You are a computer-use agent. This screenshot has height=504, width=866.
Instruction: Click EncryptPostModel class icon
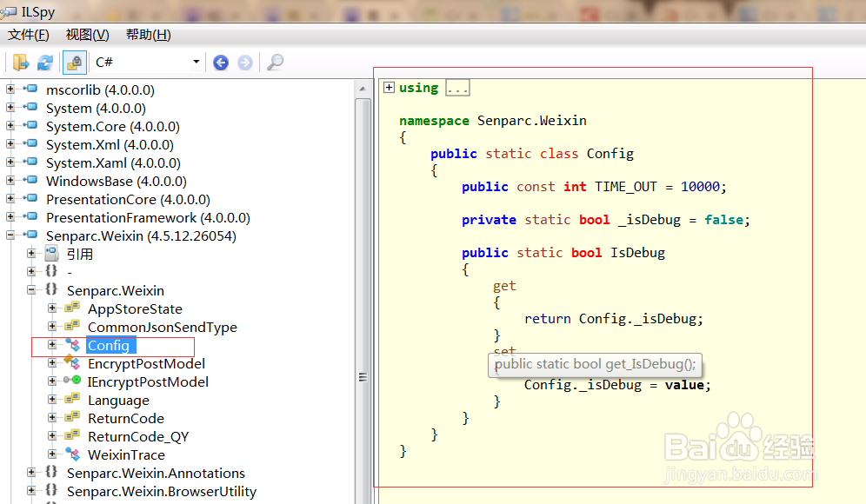[x=72, y=362]
